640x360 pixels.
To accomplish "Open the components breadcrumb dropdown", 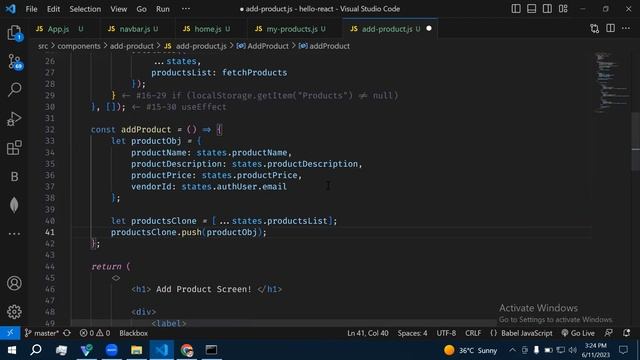I will pos(79,46).
